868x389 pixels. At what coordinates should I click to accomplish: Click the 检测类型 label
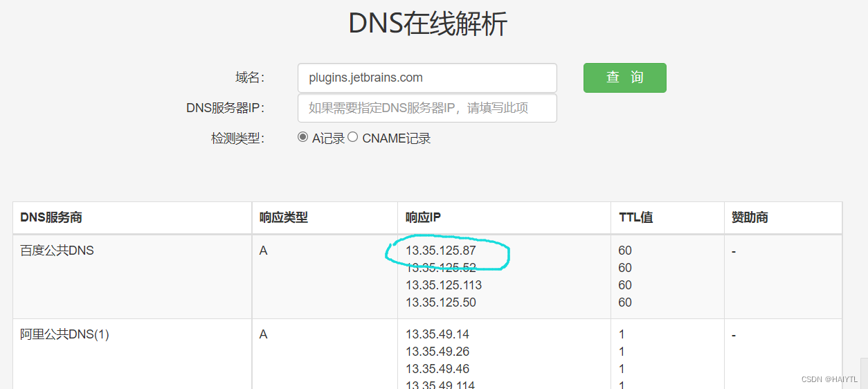238,138
